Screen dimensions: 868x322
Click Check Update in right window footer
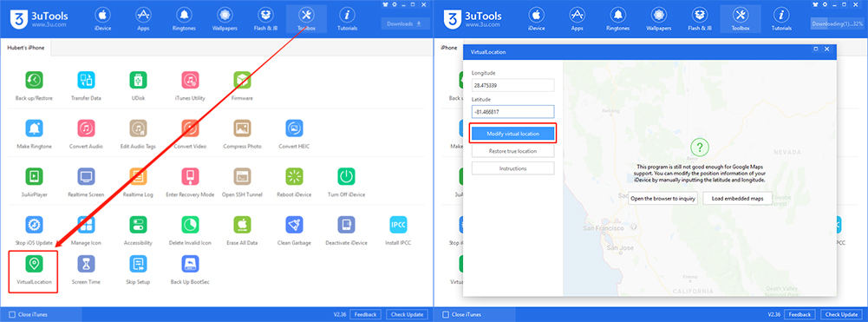click(x=841, y=315)
